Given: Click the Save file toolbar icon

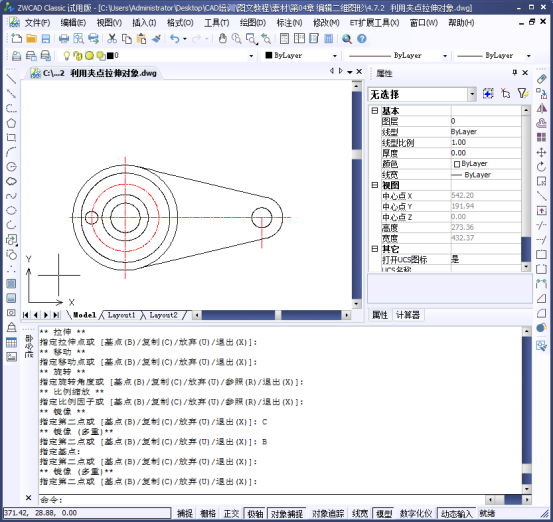Looking at the screenshot, I should (46, 39).
